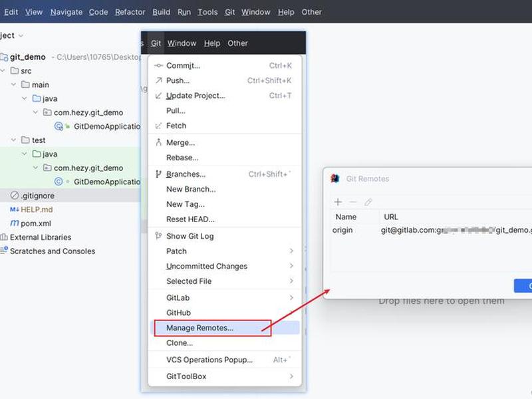
Task: Click the Fetch icon in Git menu
Action: pos(158,126)
